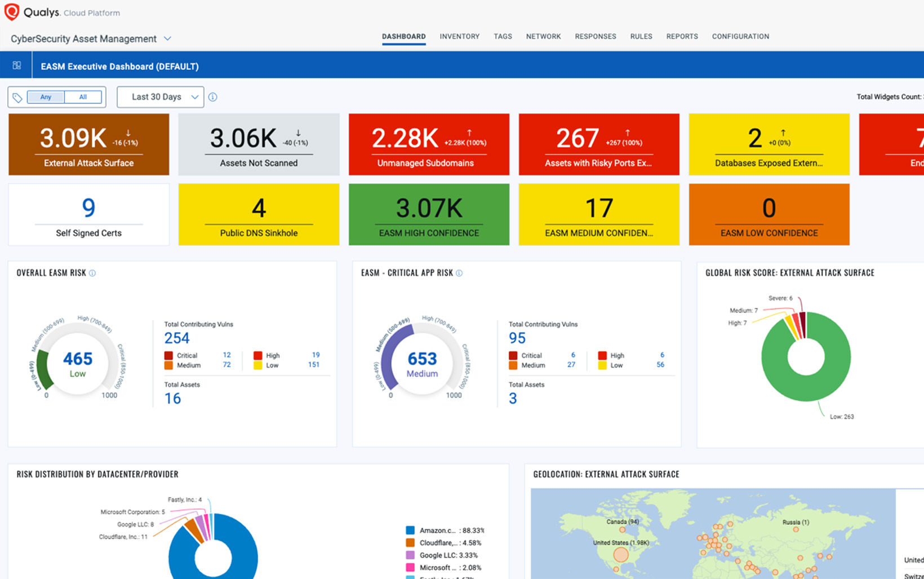Screen dimensions: 924x579
Task: Select the Any tag match toggle
Action: tap(46, 97)
